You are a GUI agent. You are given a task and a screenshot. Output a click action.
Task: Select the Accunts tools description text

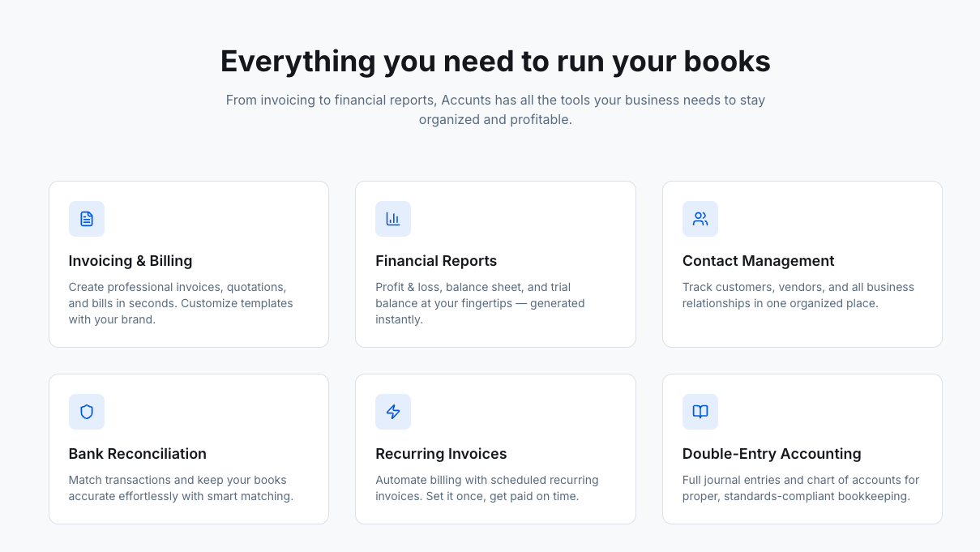tap(495, 109)
